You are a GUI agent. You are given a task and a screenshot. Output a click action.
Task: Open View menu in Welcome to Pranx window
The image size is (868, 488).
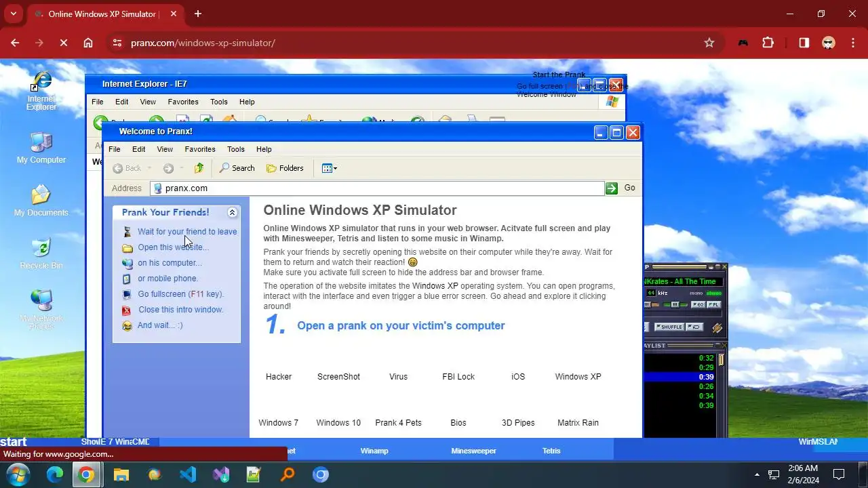point(165,149)
